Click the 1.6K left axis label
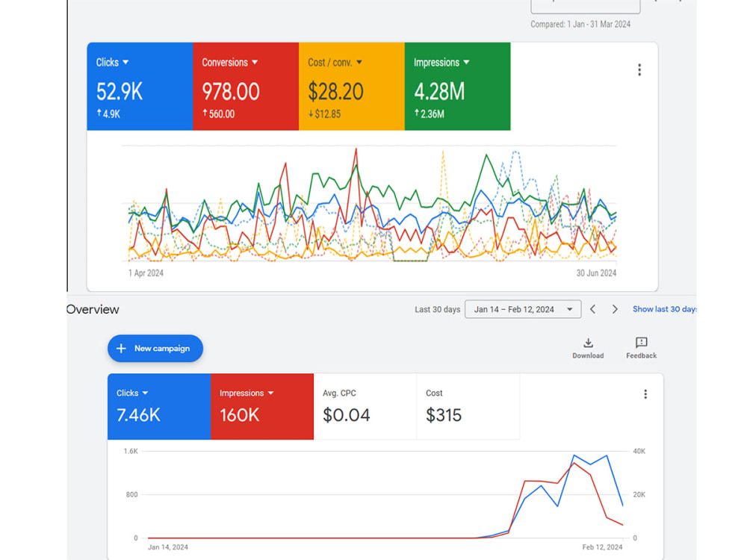 [131, 451]
